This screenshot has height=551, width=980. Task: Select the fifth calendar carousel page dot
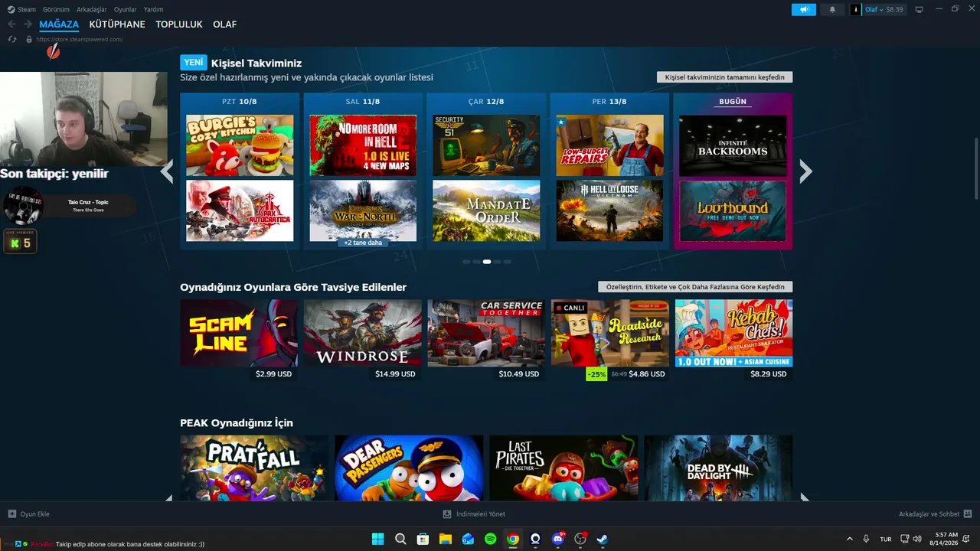(507, 262)
